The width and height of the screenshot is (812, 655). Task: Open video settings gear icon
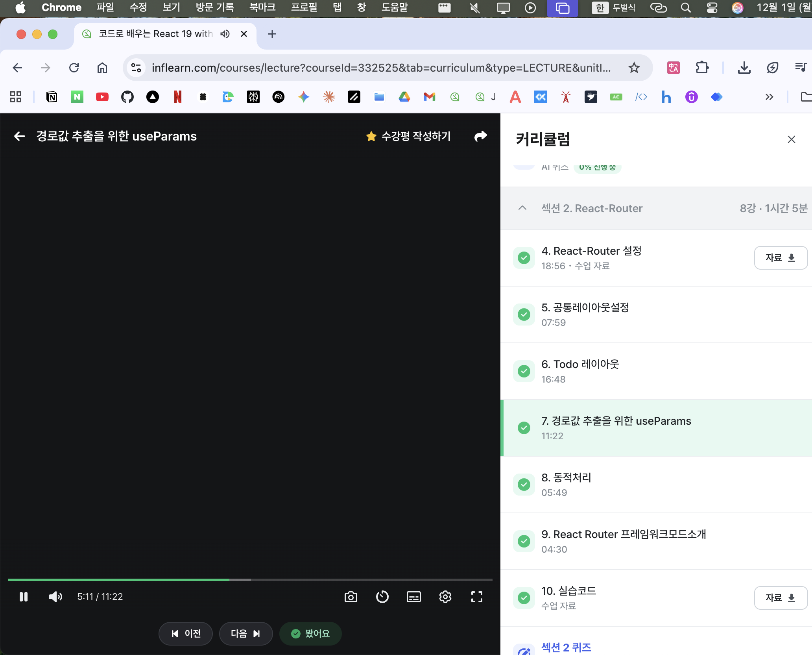(445, 597)
